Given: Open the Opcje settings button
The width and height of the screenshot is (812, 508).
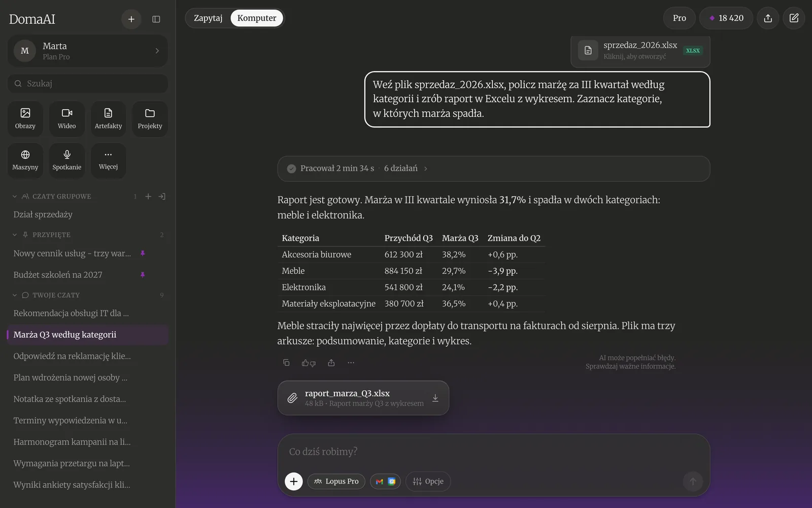Looking at the screenshot, I should 428,482.
